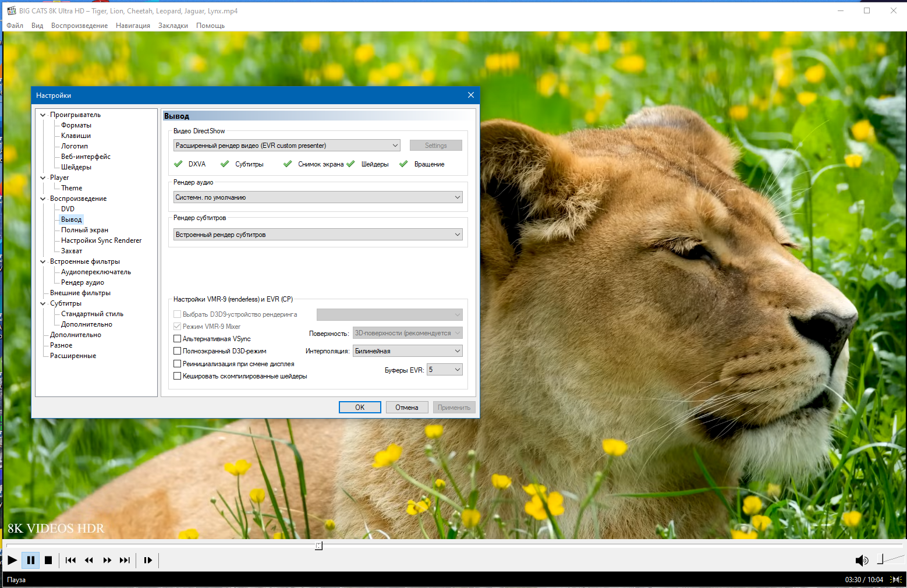This screenshot has height=588, width=907.
Task: Open the Воспроизведение menu
Action: 79,26
